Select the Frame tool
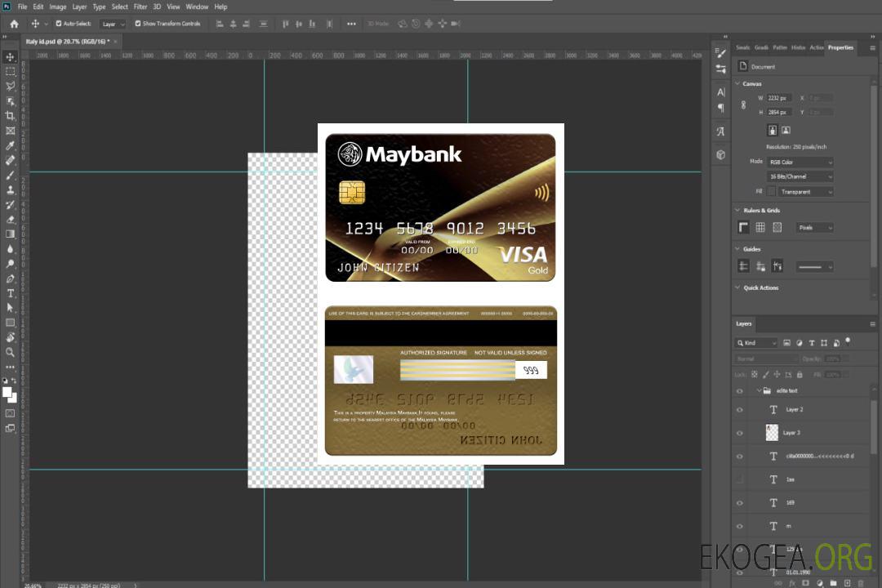This screenshot has width=882, height=588. [x=10, y=131]
